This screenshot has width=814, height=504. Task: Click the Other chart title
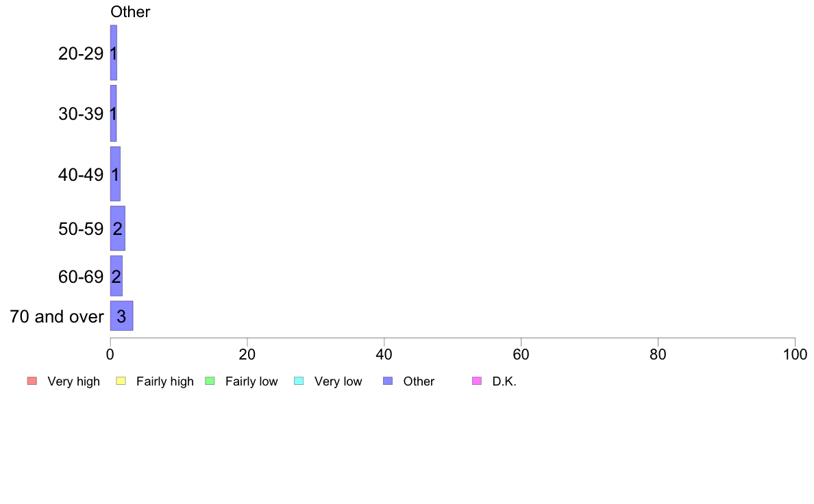click(130, 12)
